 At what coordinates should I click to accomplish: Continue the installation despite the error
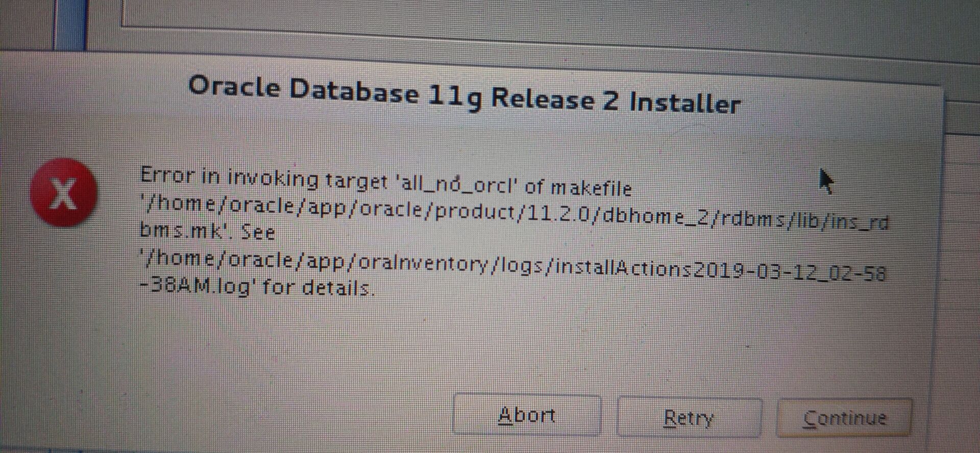844,418
